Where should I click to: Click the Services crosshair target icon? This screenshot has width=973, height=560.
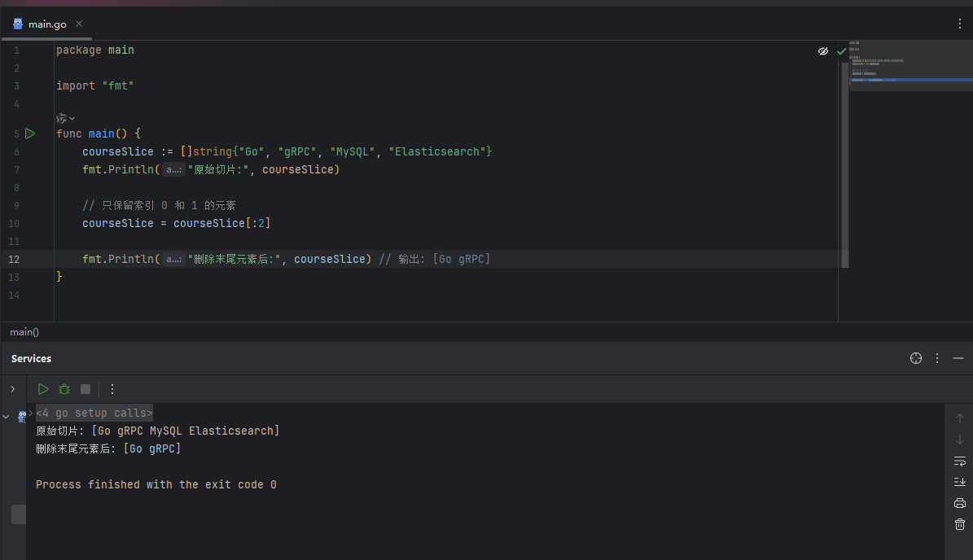point(916,358)
